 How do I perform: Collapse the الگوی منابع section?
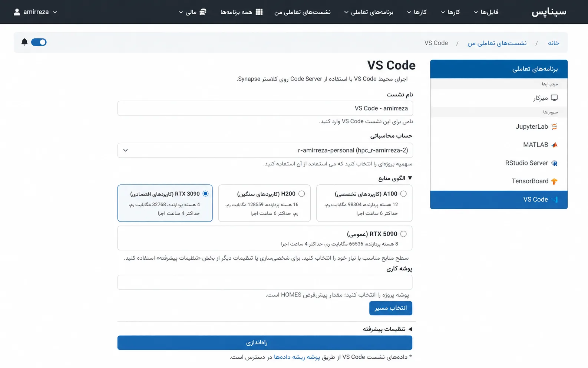pos(395,178)
